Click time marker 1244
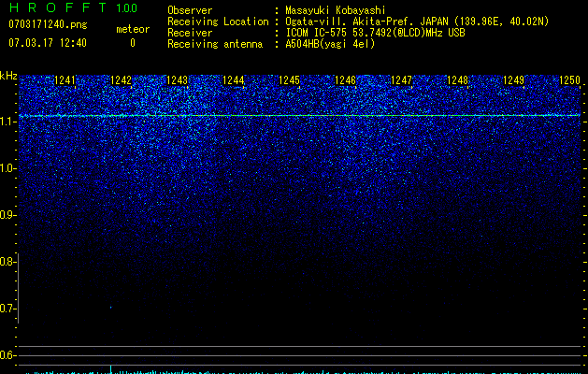Image resolution: width=588 pixels, height=374 pixels. [x=234, y=80]
